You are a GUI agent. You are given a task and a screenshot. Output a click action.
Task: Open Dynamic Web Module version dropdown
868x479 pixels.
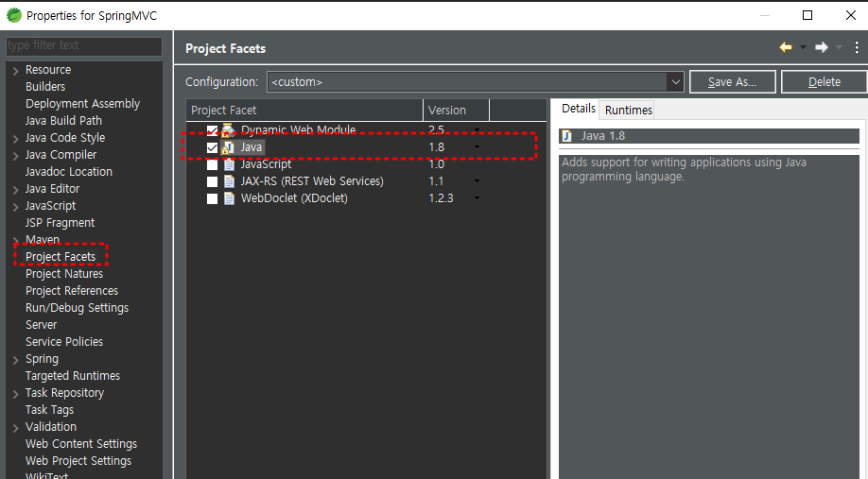click(477, 130)
